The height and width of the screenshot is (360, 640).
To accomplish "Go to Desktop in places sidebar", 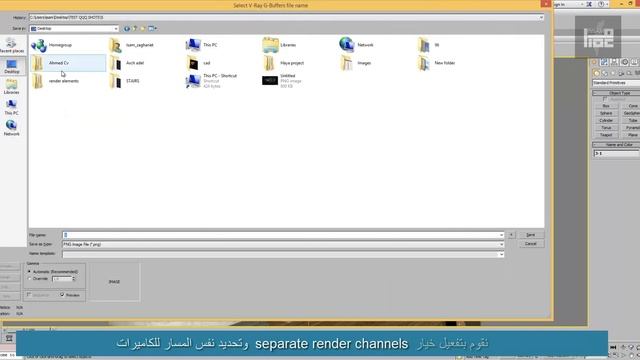I will point(11,66).
